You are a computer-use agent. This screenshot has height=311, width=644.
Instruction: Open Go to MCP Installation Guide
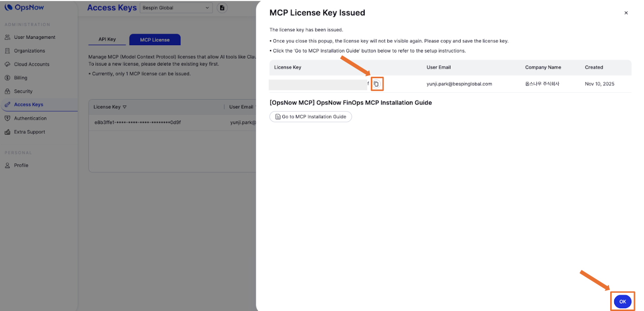point(311,117)
